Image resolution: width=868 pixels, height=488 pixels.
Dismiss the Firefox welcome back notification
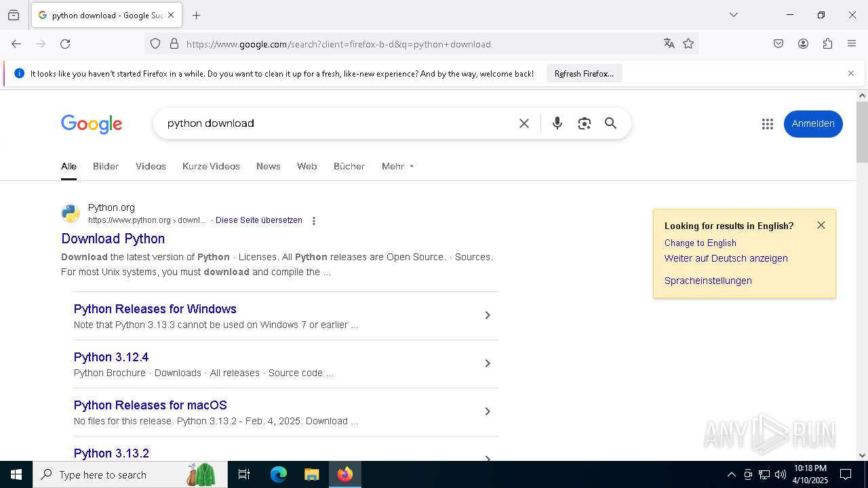851,73
